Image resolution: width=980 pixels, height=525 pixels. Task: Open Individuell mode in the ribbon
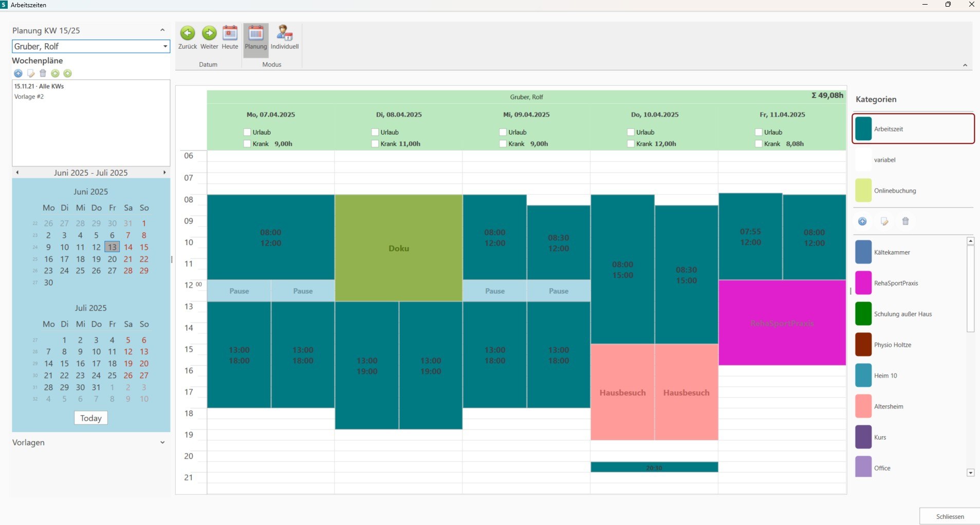[x=284, y=32]
